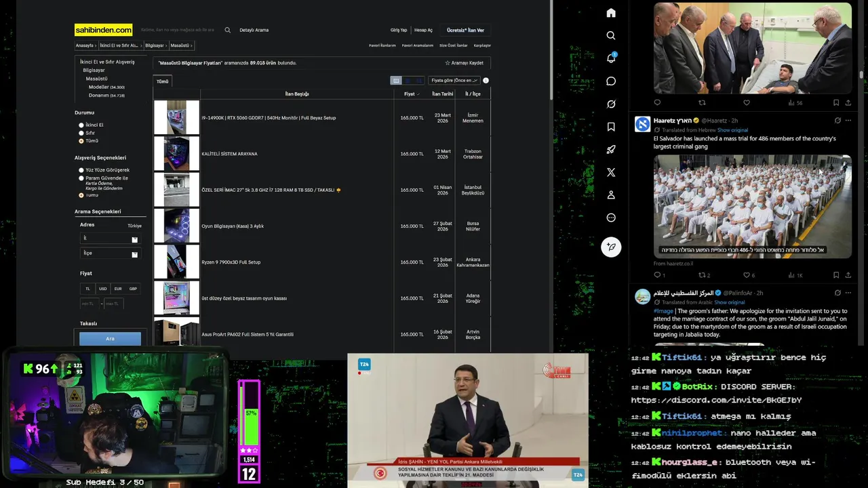Open i9-14900K RTX 5060 listing thumbnail
This screenshot has width=868, height=488.
click(176, 118)
